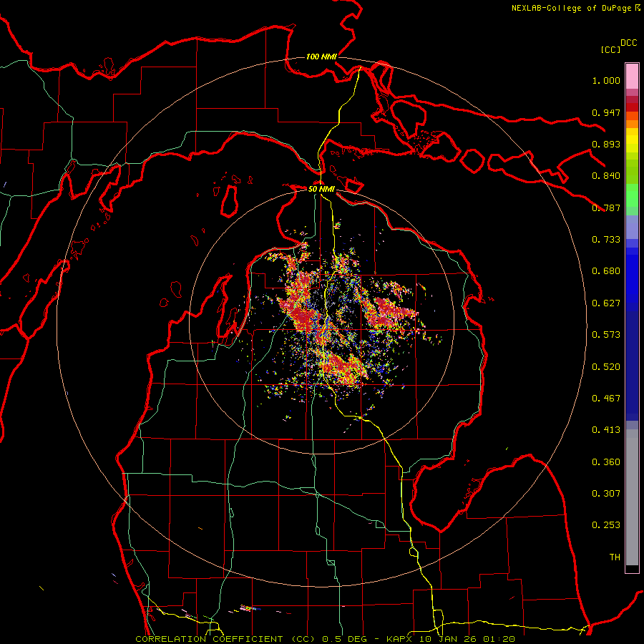The height and width of the screenshot is (644, 644).
Task: Select the 0.680 scale value
Action: [606, 271]
